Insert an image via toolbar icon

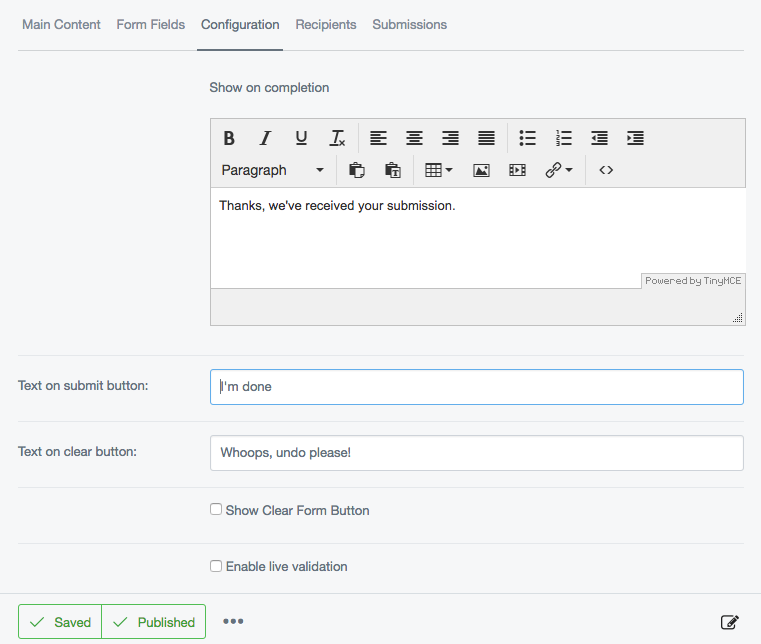click(x=481, y=170)
